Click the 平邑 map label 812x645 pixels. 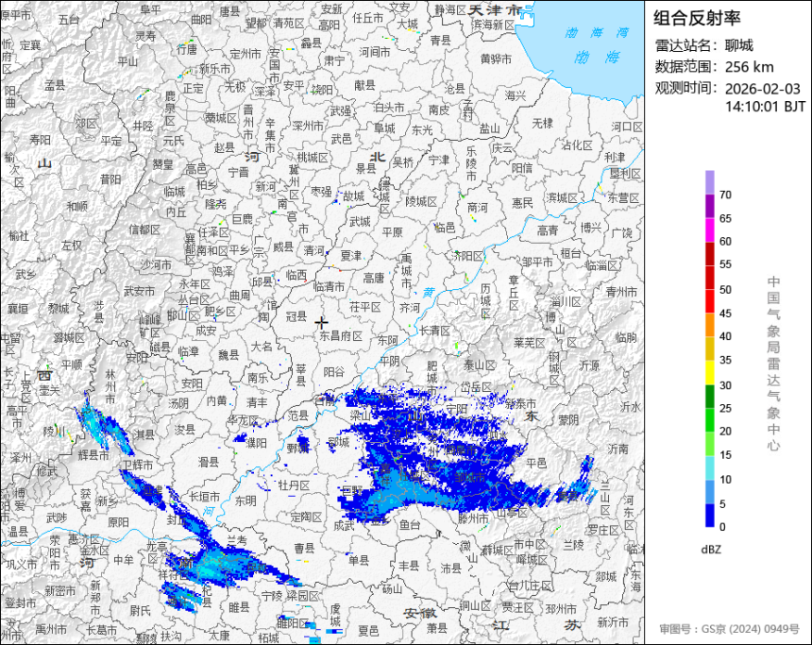point(536,463)
